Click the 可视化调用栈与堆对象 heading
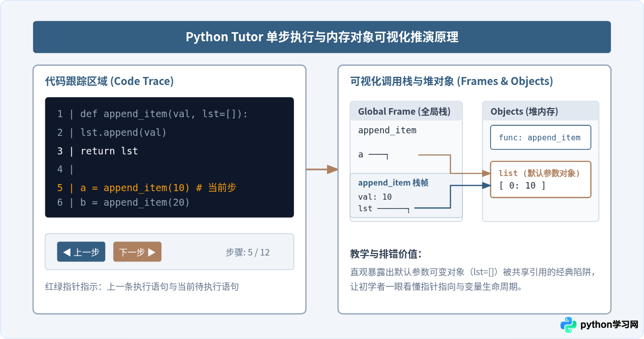Viewport: 644px width, 339px height. (x=451, y=81)
